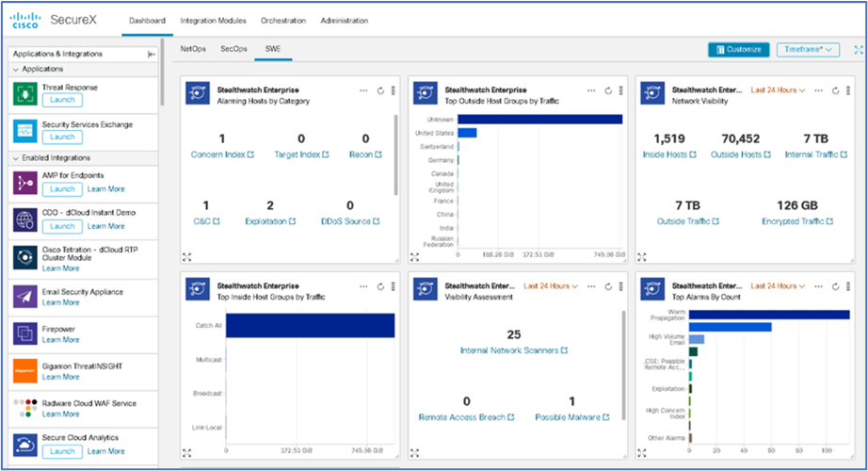
Task: Click the Cisco SecureX logo
Action: [53, 20]
